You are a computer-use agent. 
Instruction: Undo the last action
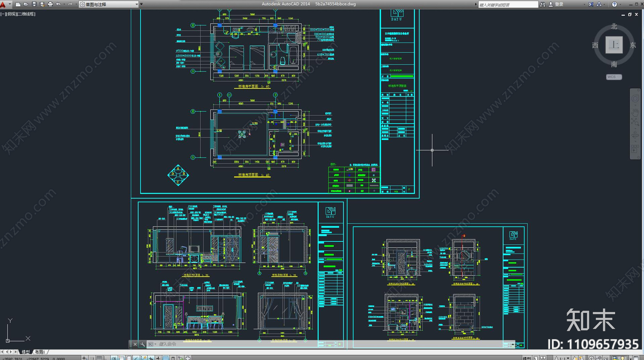click(x=58, y=4)
